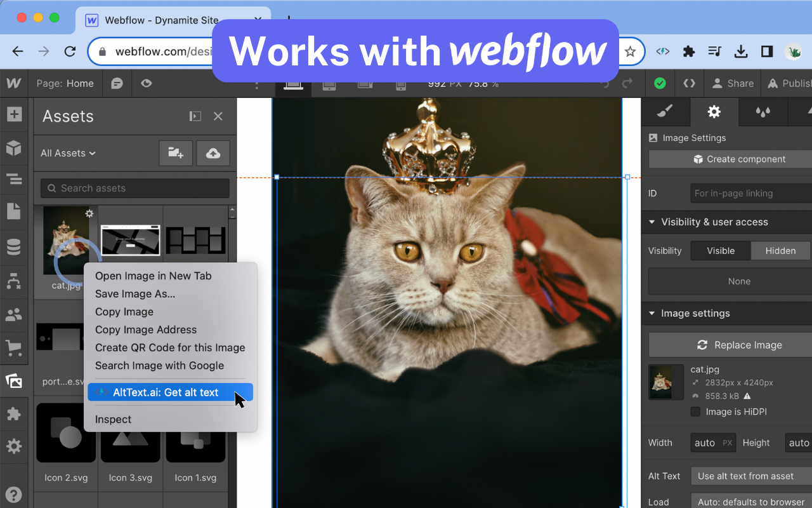Click the Height auto field

(799, 443)
